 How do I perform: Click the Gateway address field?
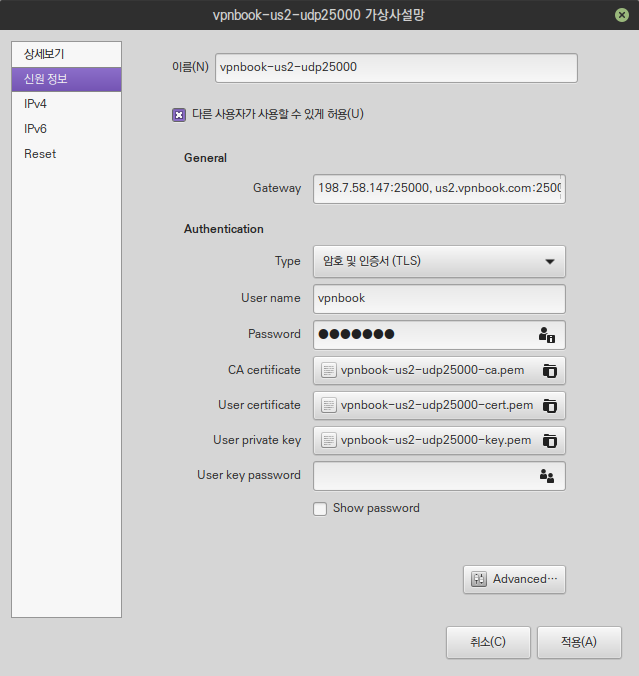[x=439, y=188]
